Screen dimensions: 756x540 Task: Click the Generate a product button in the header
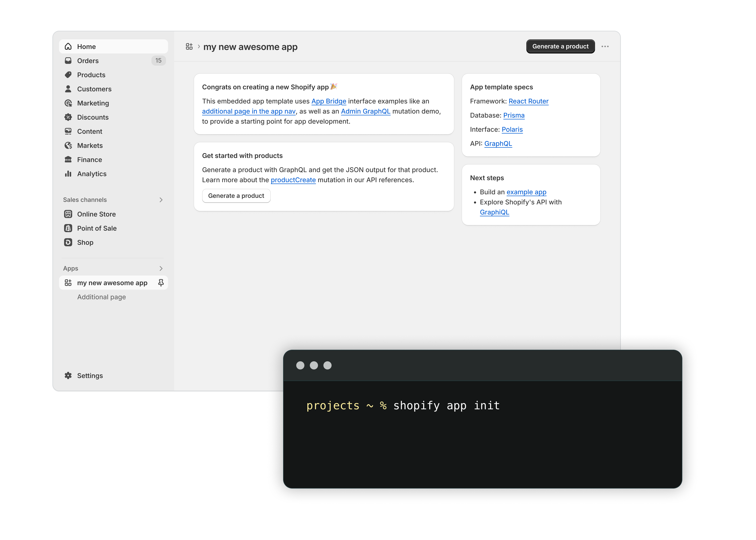point(560,46)
